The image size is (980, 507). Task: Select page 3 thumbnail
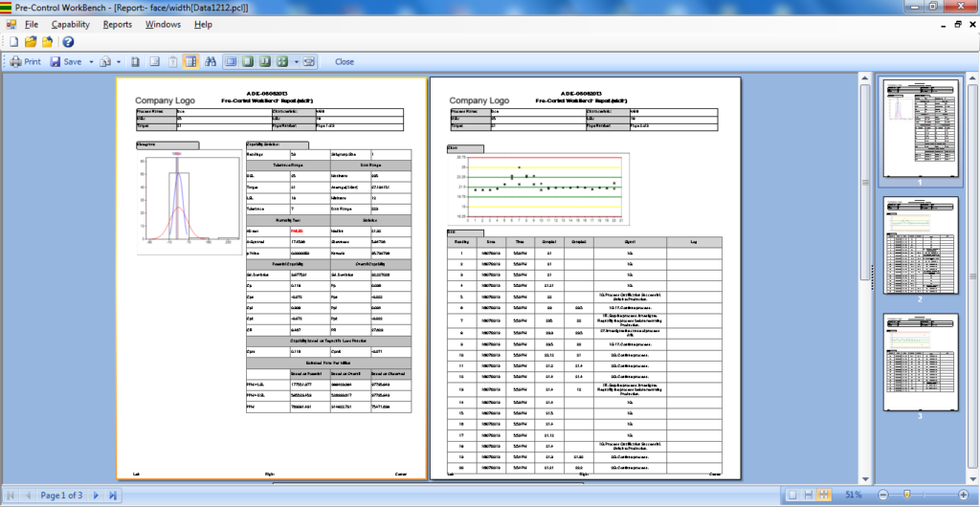click(920, 363)
